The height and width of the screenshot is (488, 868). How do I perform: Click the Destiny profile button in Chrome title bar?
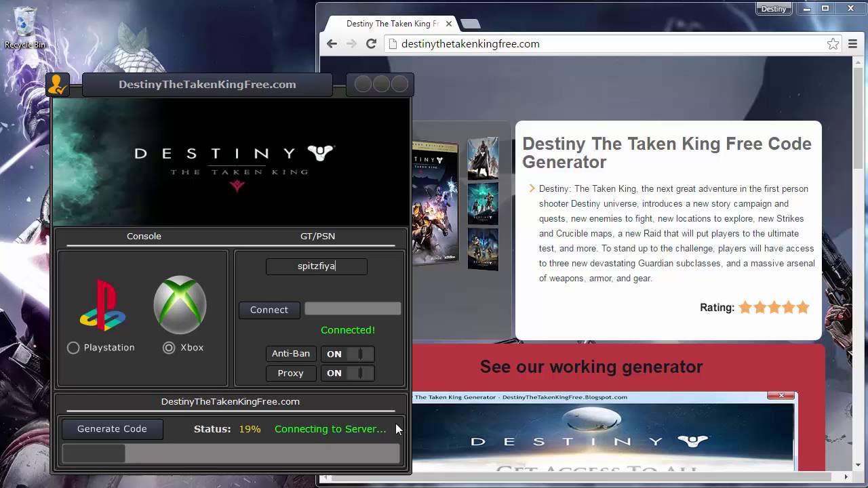(774, 9)
